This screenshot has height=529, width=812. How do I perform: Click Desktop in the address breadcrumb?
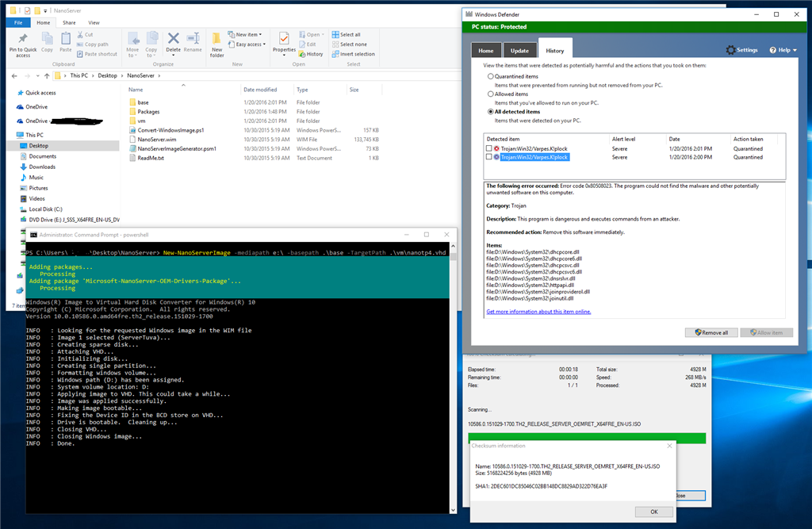pos(107,75)
